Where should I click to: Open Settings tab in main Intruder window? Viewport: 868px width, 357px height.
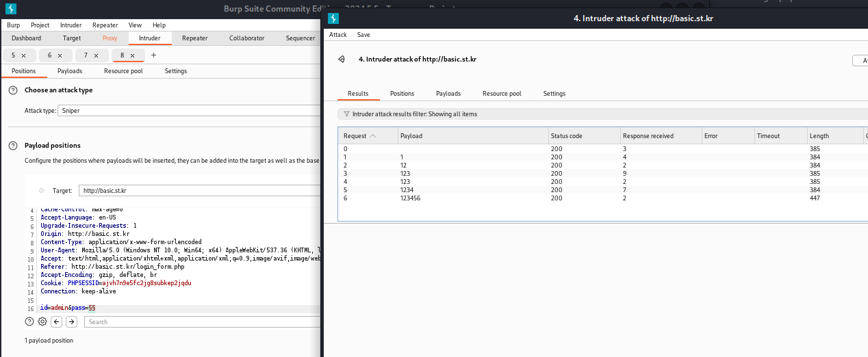pos(175,71)
